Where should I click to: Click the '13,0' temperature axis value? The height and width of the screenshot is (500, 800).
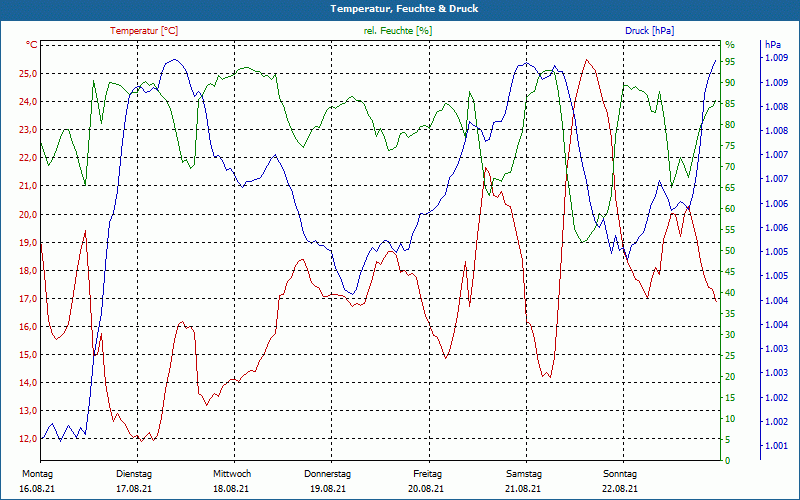28,411
